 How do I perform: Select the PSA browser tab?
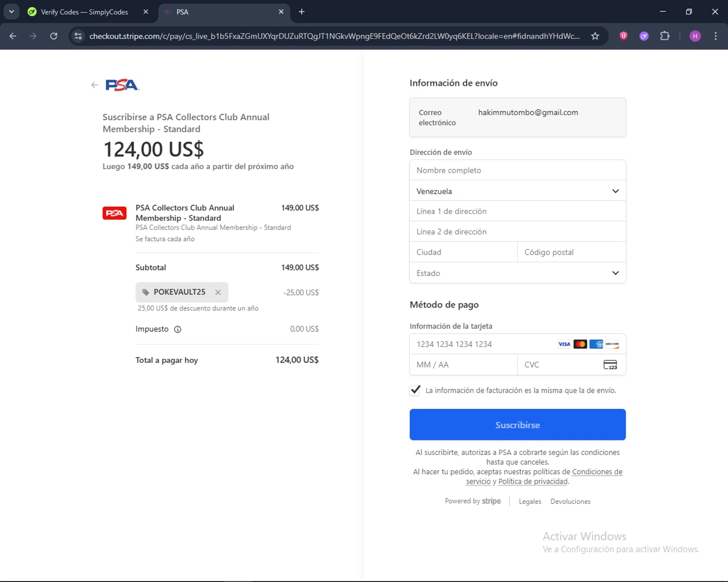tap(224, 12)
